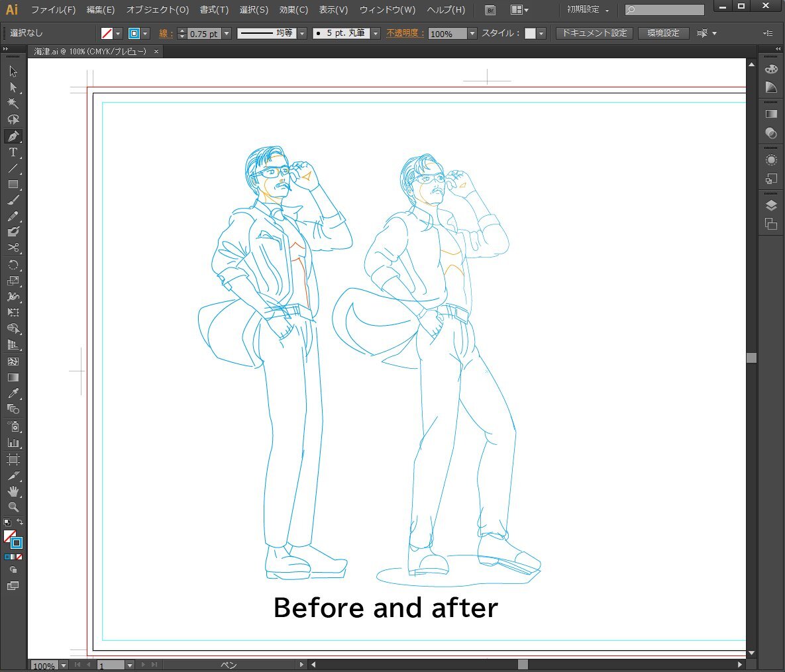The height and width of the screenshot is (672, 785).
Task: Open the workspace switcher 初期設定 dropdown
Action: [x=588, y=9]
